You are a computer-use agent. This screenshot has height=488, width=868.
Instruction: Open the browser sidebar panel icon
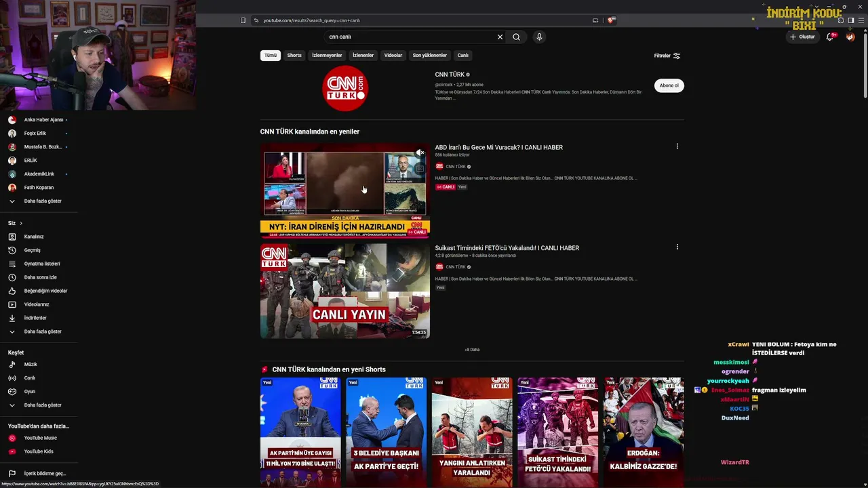[x=850, y=20]
